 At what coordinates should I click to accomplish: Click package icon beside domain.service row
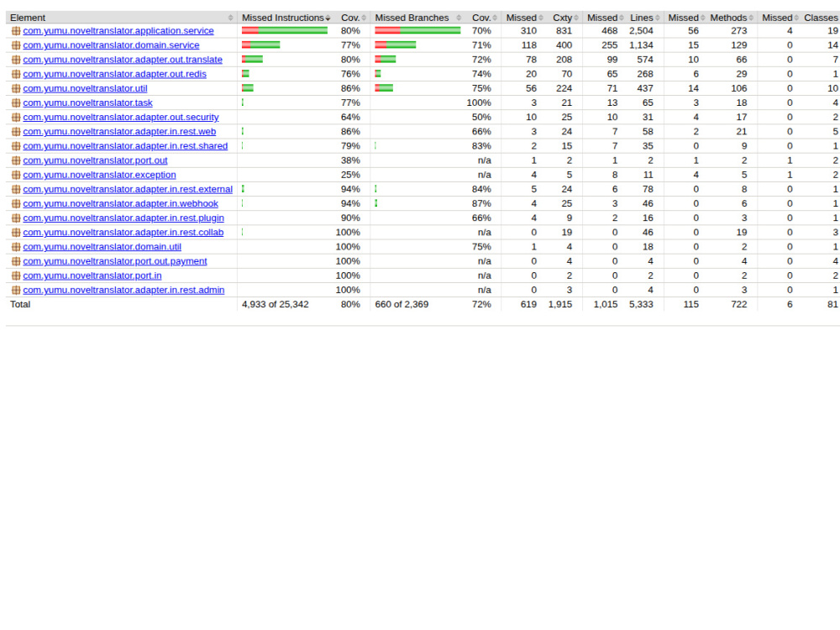16,45
